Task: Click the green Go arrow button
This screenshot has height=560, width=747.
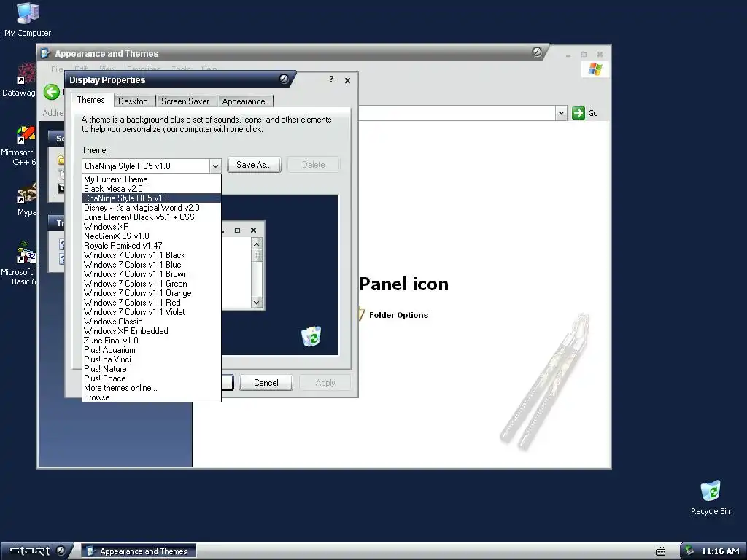Action: coord(578,113)
